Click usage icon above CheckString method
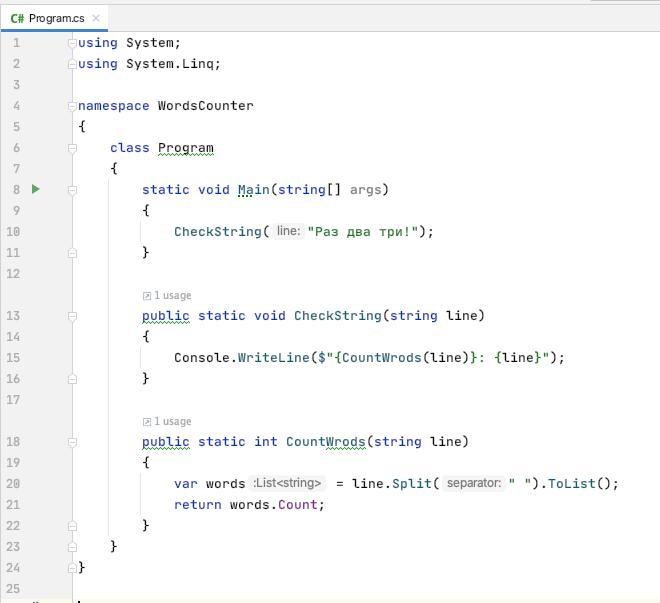Image resolution: width=660 pixels, height=603 pixels. coord(146,296)
